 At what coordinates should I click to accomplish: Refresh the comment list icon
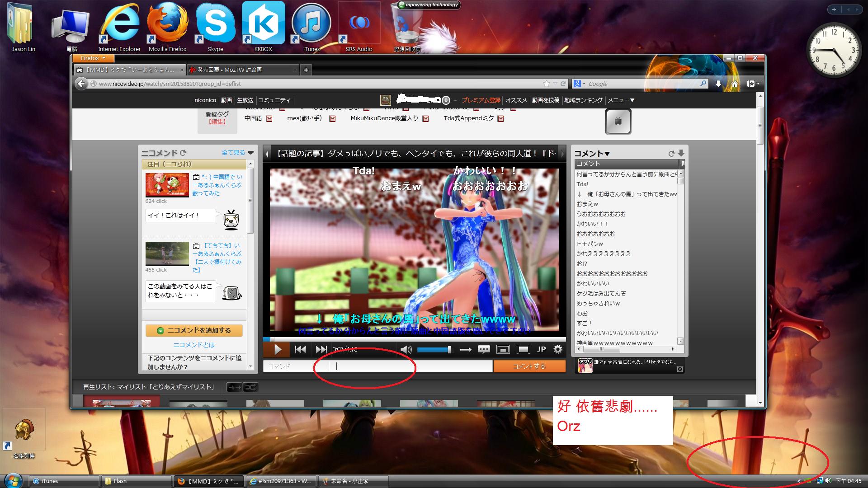(x=671, y=154)
